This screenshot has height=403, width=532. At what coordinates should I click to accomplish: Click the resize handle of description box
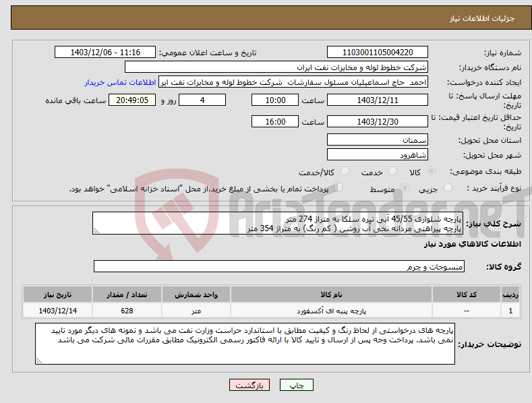pyautogui.click(x=96, y=230)
